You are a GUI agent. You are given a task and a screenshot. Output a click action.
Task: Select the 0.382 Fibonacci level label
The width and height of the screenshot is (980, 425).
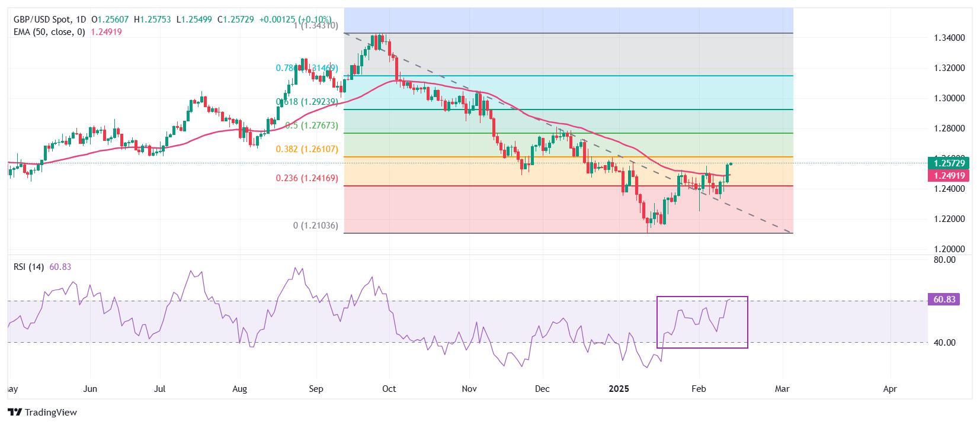tap(307, 149)
